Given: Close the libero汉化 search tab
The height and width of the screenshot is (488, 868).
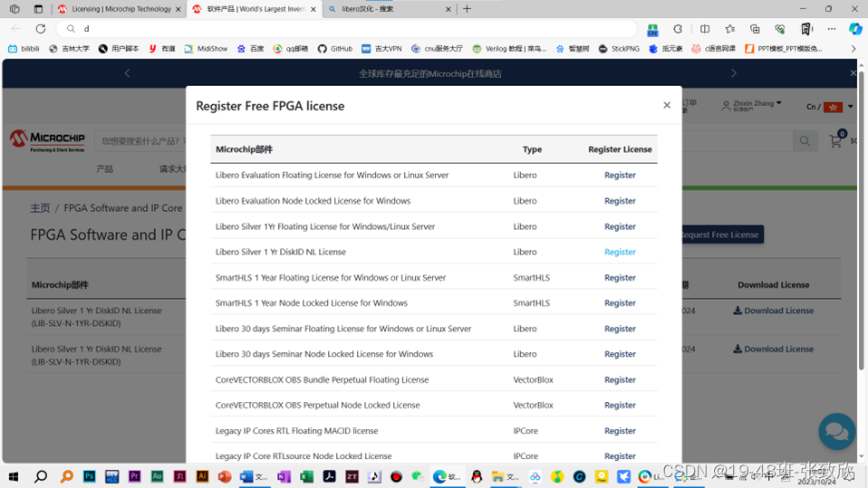Looking at the screenshot, I should pyautogui.click(x=448, y=9).
